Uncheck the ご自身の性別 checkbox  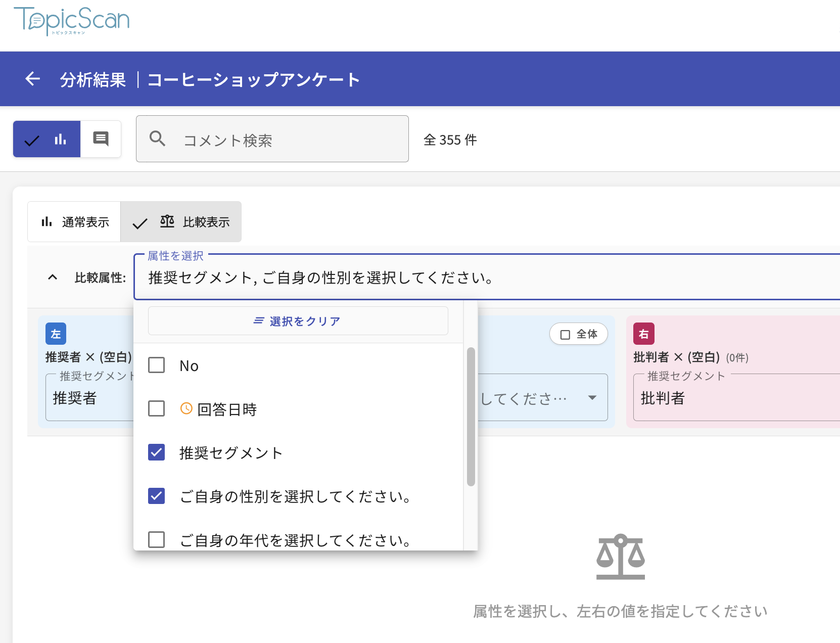click(x=157, y=496)
